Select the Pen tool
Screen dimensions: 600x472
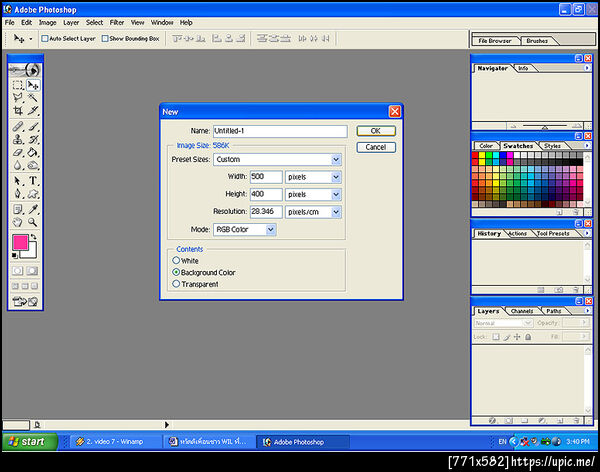pyautogui.click(x=18, y=194)
